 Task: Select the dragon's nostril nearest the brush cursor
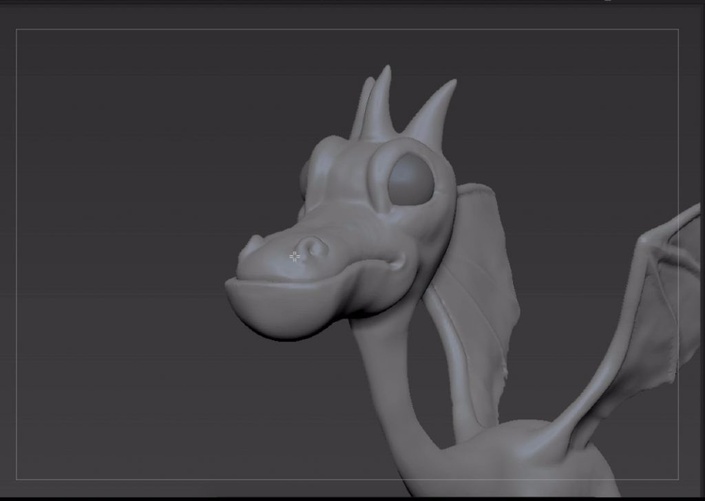pyautogui.click(x=313, y=249)
